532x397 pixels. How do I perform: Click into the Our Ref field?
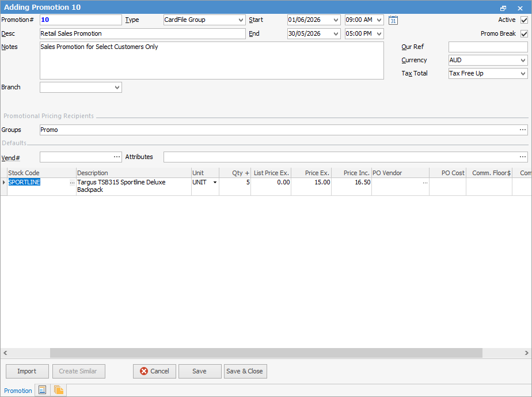[x=488, y=47]
